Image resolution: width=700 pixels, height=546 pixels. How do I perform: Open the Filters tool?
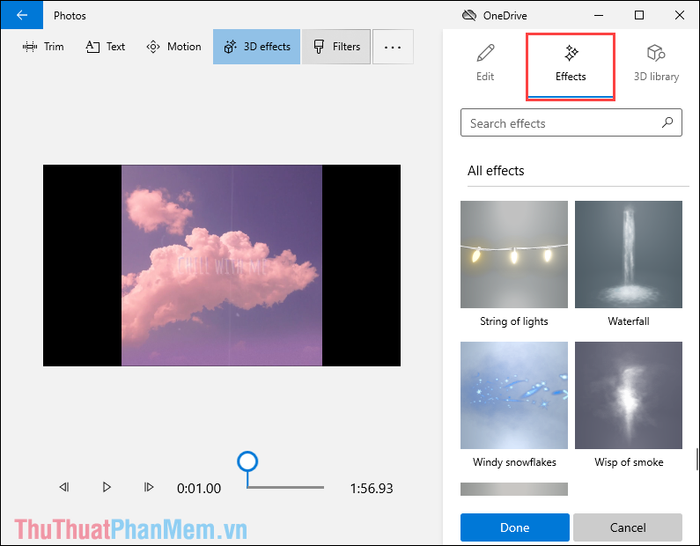point(337,47)
